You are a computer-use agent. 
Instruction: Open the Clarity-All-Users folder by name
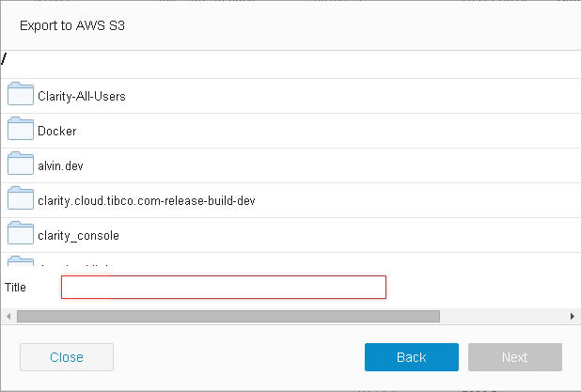82,96
